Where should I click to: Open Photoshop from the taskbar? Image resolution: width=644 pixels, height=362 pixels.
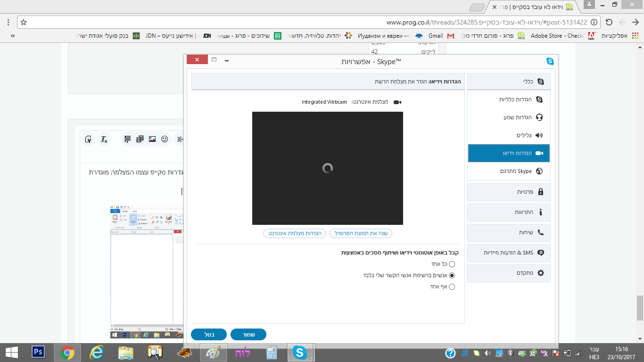(x=38, y=352)
